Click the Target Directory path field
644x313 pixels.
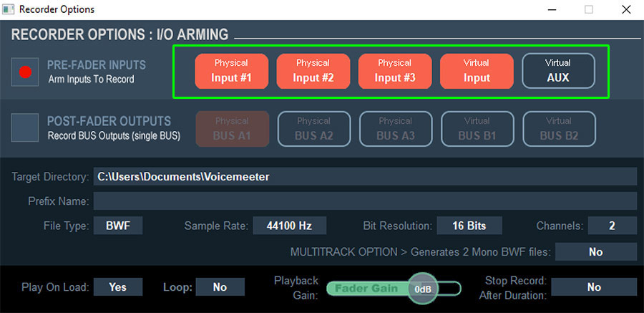point(365,177)
